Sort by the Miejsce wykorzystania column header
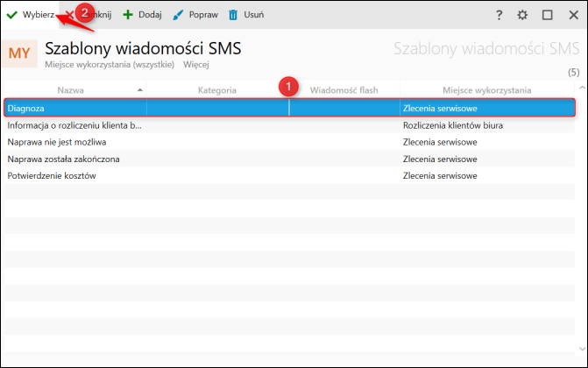This screenshot has width=588, height=368. click(486, 90)
